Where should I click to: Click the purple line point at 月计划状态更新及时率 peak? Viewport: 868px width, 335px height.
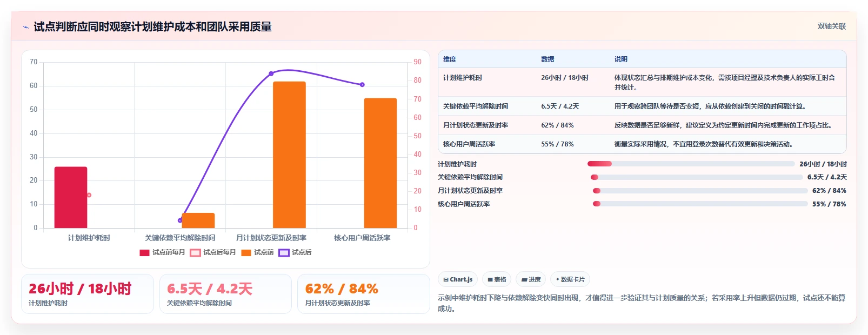(271, 73)
